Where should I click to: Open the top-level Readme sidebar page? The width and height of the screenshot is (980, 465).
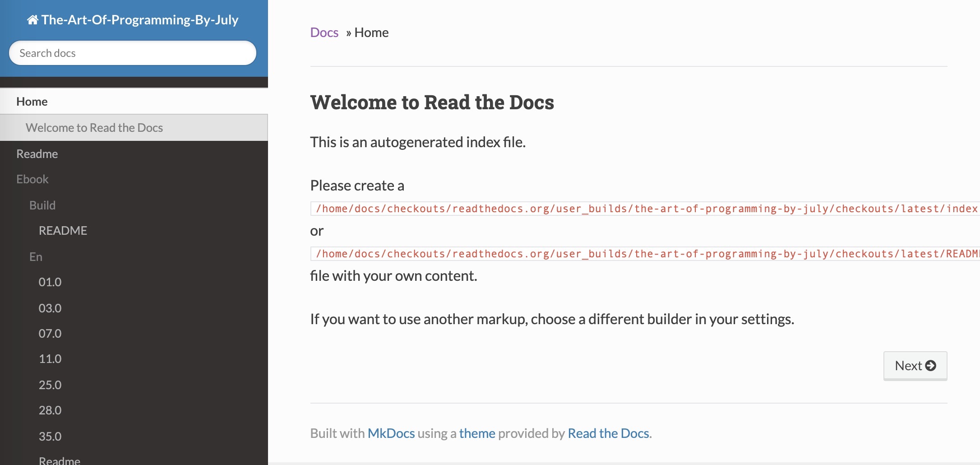coord(37,154)
